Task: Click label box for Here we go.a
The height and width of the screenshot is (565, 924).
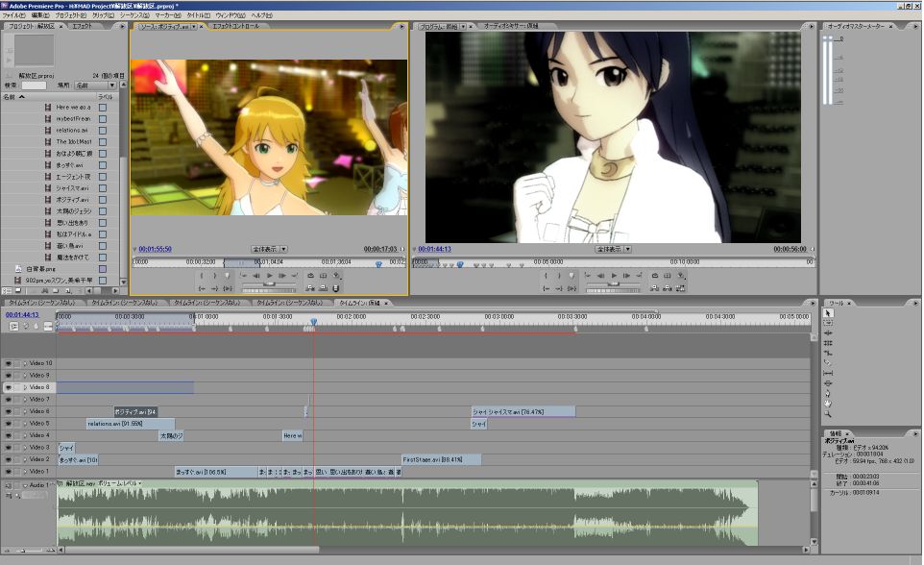Action: point(103,108)
